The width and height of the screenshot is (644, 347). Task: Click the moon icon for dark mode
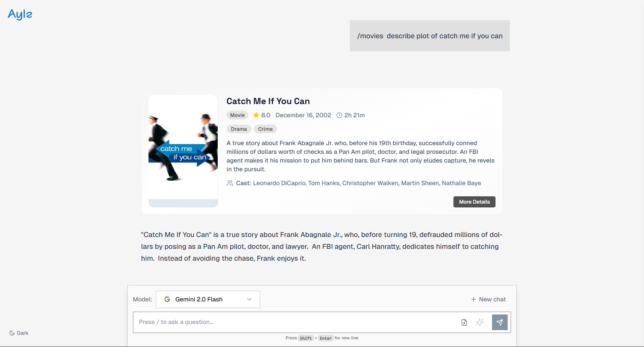point(12,333)
